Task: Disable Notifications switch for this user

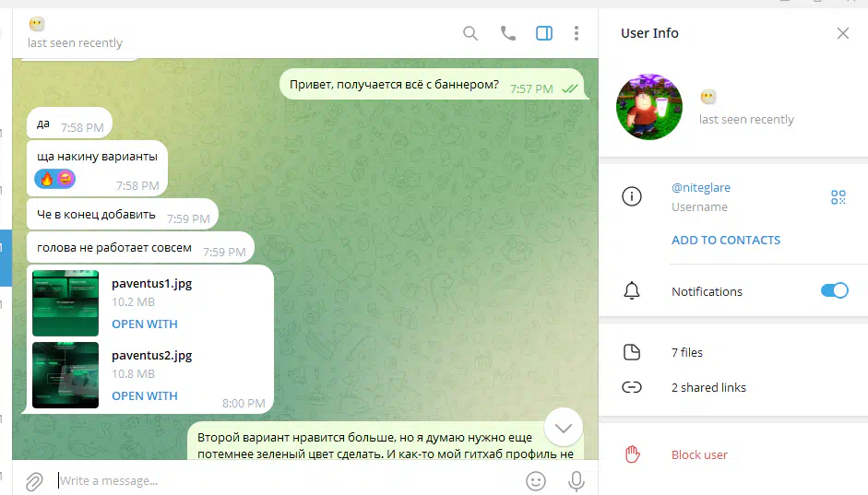Action: tap(834, 290)
